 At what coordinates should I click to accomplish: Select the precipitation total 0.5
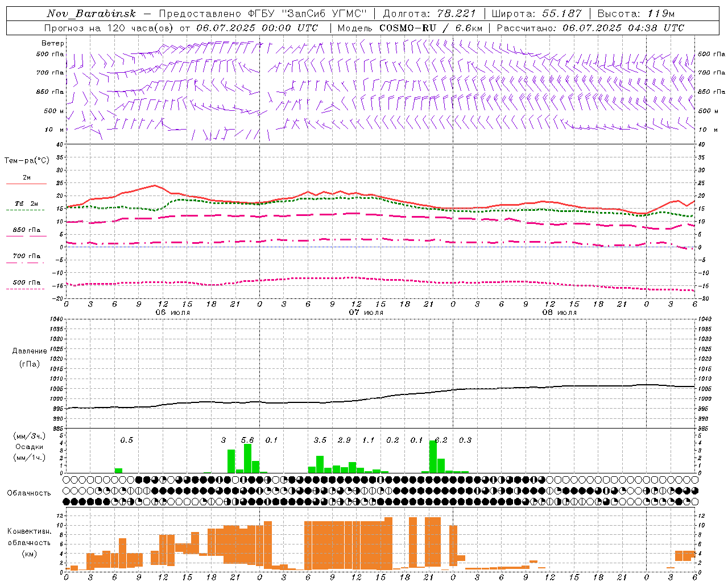126,440
